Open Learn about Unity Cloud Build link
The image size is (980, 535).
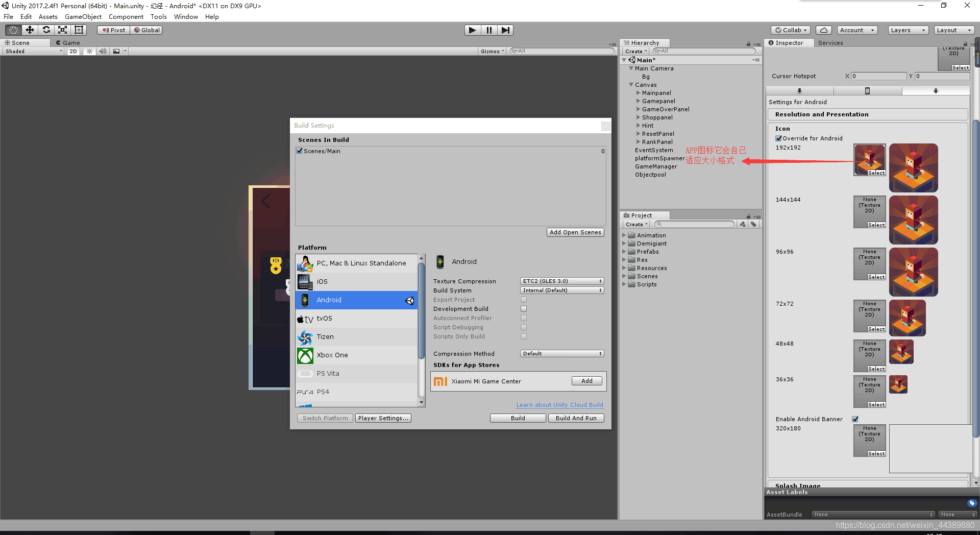tap(559, 405)
